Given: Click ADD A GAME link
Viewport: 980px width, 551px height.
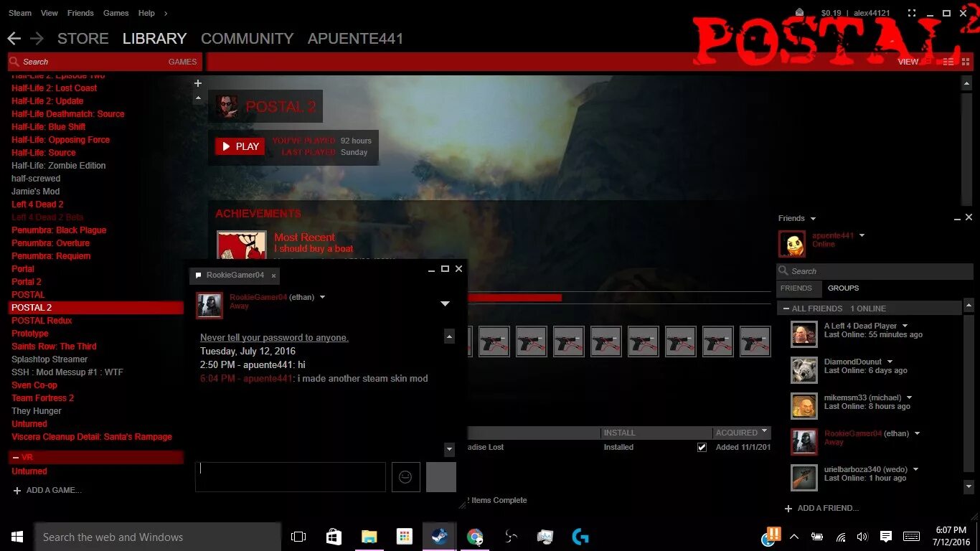Looking at the screenshot, I should pos(54,490).
